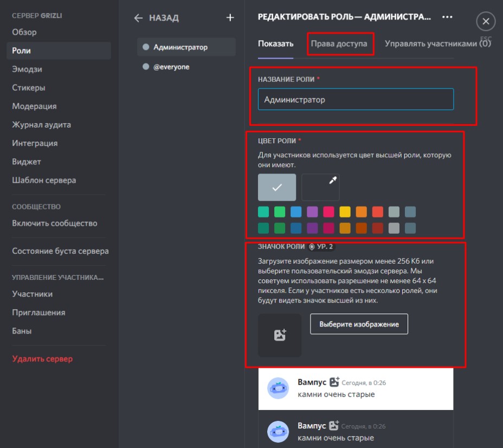Screen dimensions: 503x448
Task: Select the Показать tab
Action: click(275, 44)
